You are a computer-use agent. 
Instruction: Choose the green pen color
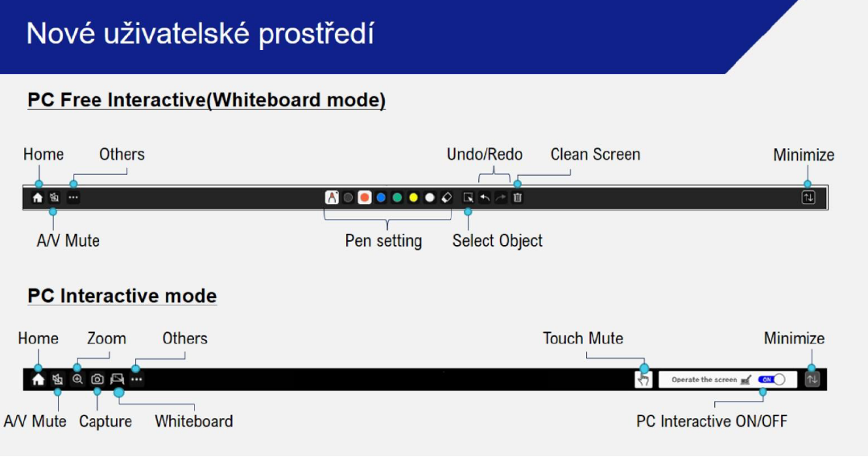tap(397, 197)
